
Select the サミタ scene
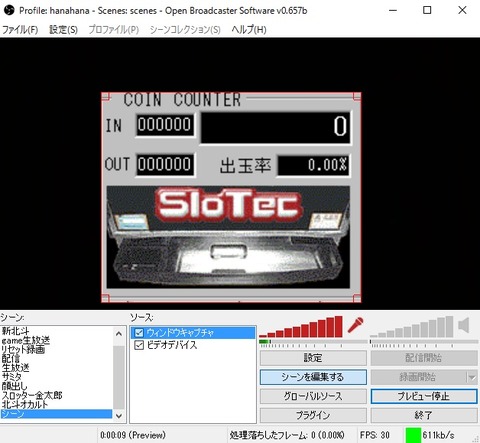[x=57, y=377]
